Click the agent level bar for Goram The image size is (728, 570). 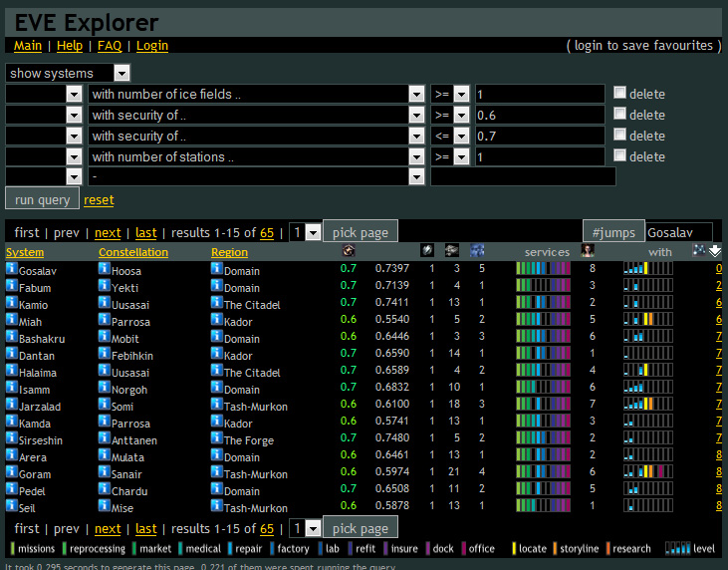(x=648, y=472)
